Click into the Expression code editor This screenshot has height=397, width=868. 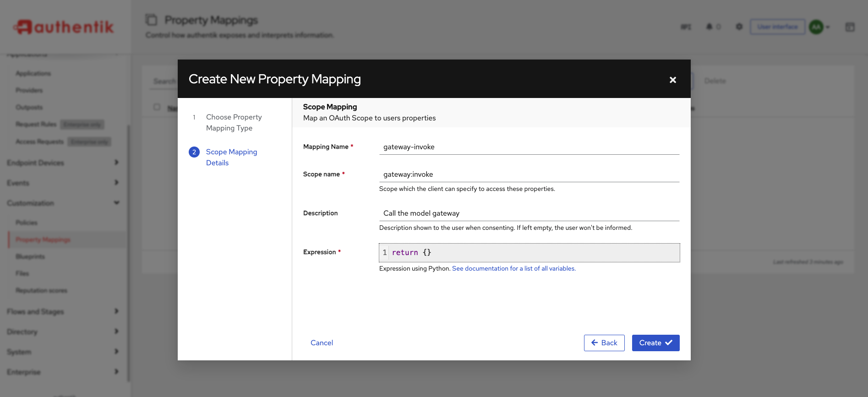tap(529, 253)
